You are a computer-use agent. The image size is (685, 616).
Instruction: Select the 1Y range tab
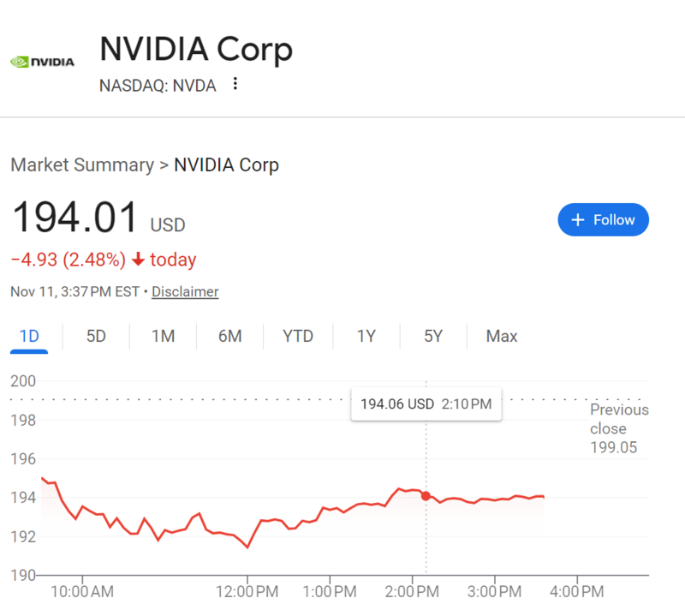[366, 336]
